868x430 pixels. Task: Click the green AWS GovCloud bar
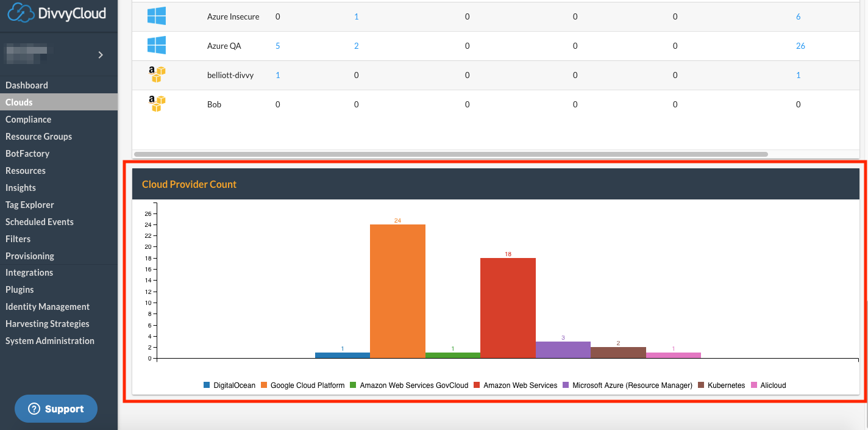pyautogui.click(x=453, y=356)
